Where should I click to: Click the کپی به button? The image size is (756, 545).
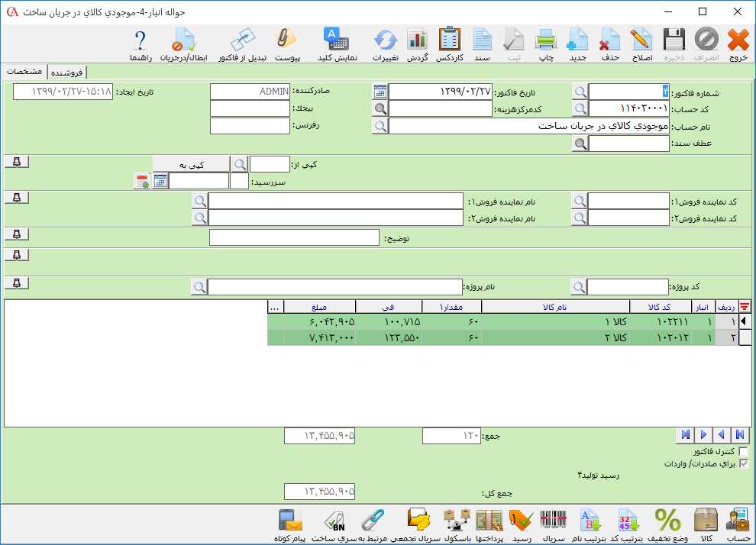click(x=190, y=164)
